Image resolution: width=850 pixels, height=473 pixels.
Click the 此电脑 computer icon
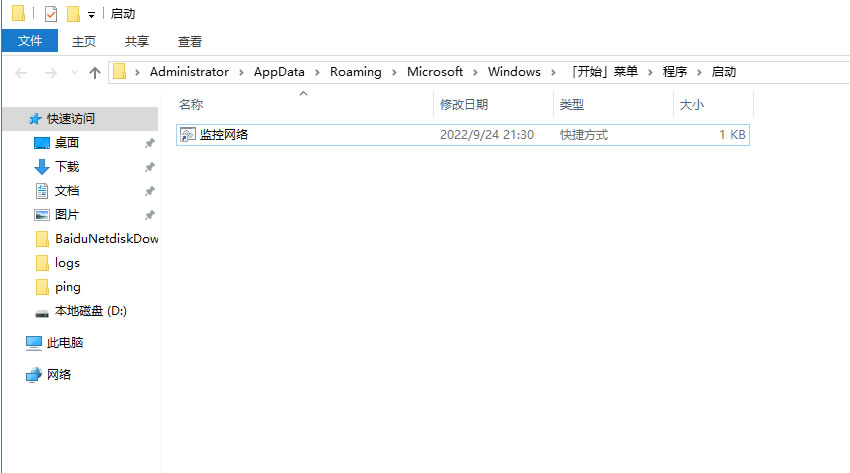[34, 343]
